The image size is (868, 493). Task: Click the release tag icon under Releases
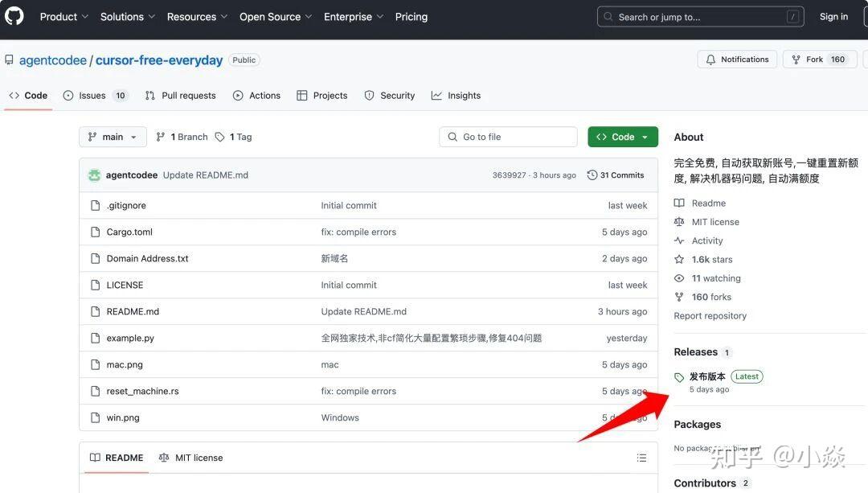click(x=679, y=377)
